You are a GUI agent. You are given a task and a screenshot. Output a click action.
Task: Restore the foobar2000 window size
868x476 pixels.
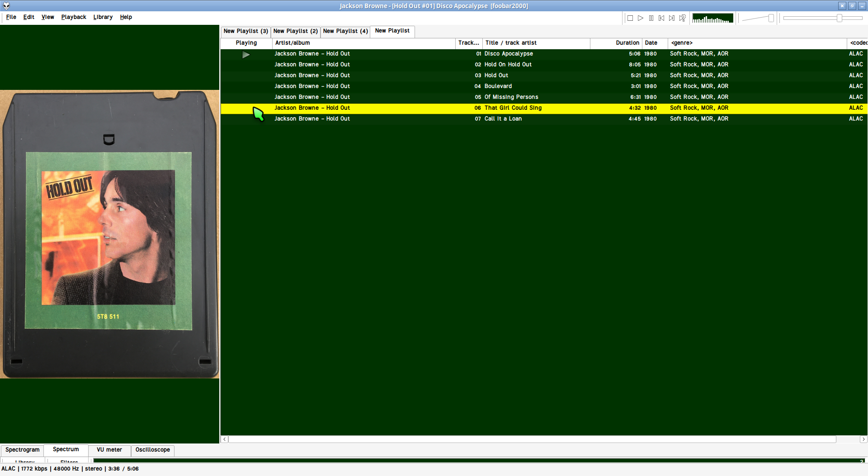pos(852,6)
